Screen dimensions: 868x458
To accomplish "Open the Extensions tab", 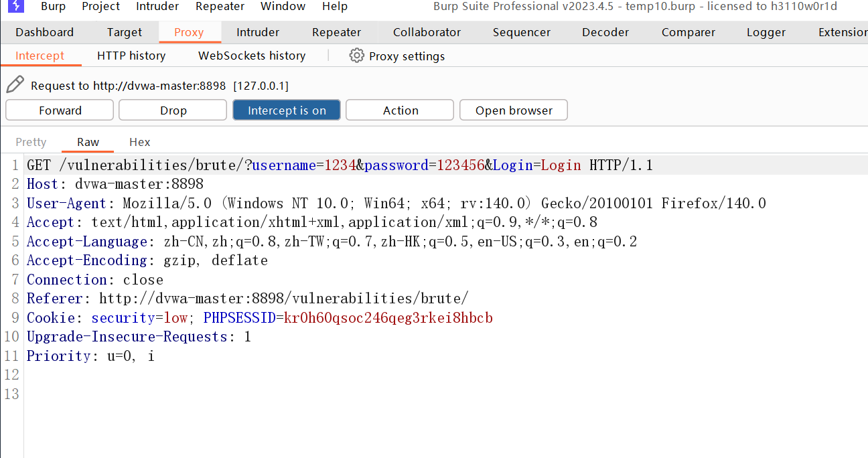I will point(843,32).
